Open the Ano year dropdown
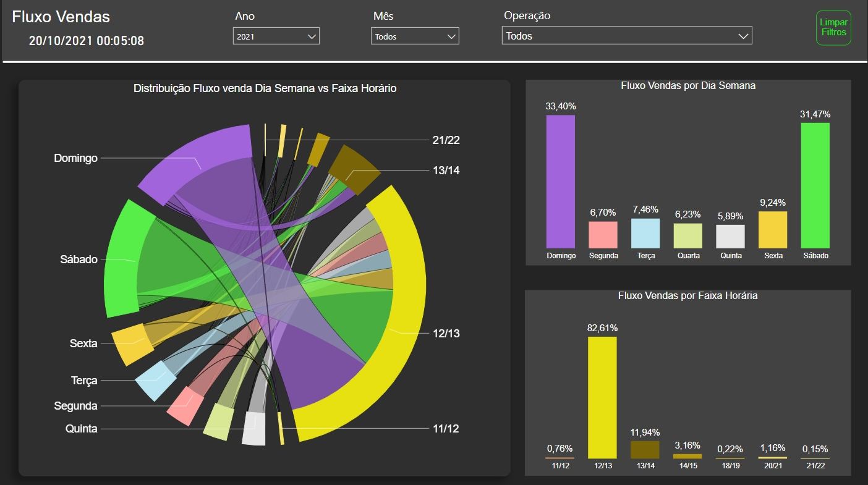 click(276, 36)
